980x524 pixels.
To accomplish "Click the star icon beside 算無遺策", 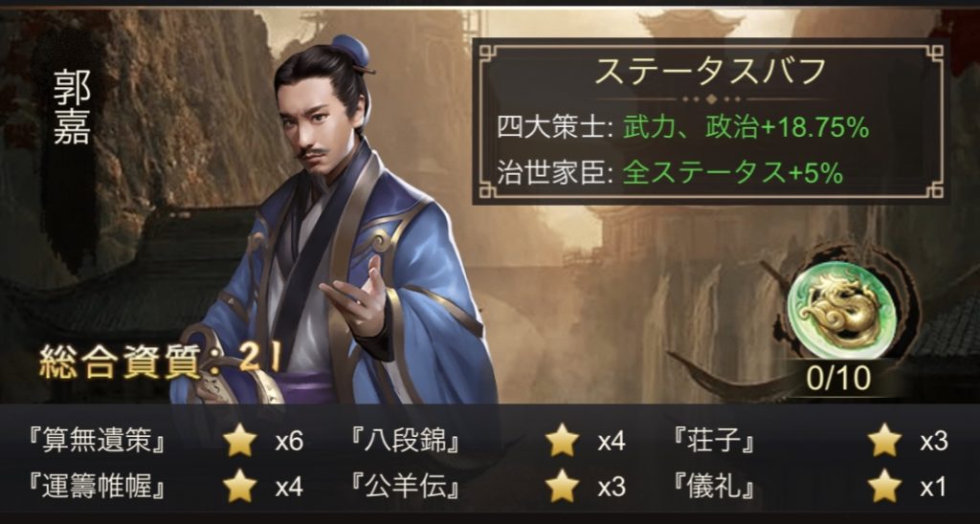I will pos(240,442).
